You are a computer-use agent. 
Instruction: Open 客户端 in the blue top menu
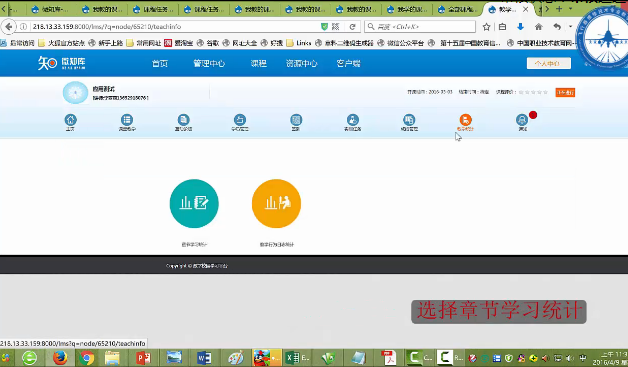[348, 63]
